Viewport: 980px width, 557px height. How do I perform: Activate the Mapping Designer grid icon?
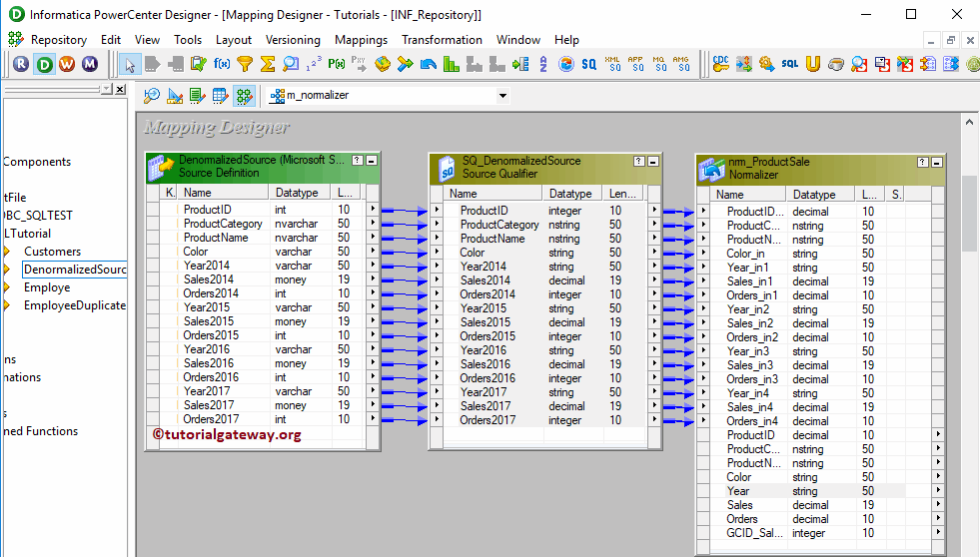click(243, 96)
